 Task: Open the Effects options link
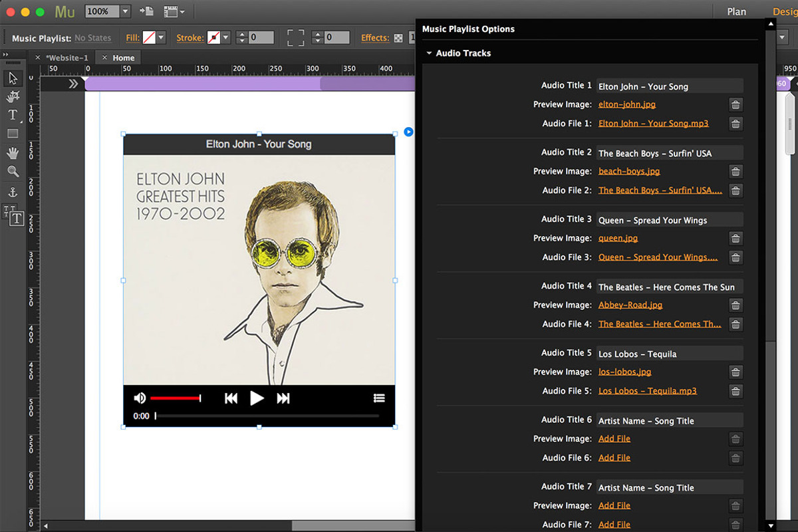click(x=375, y=38)
